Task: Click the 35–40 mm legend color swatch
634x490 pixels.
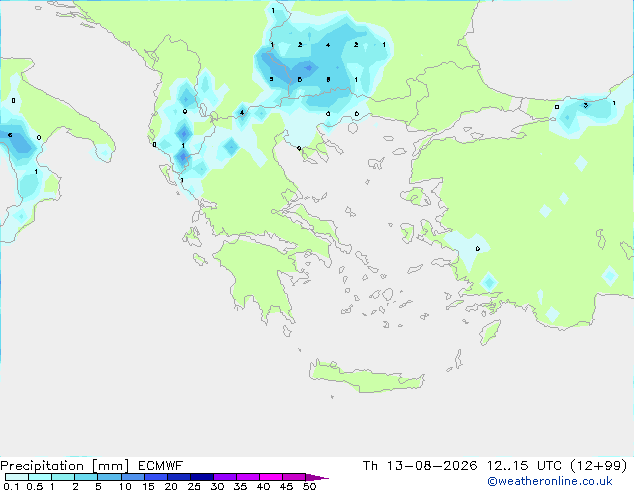Action: point(248,477)
